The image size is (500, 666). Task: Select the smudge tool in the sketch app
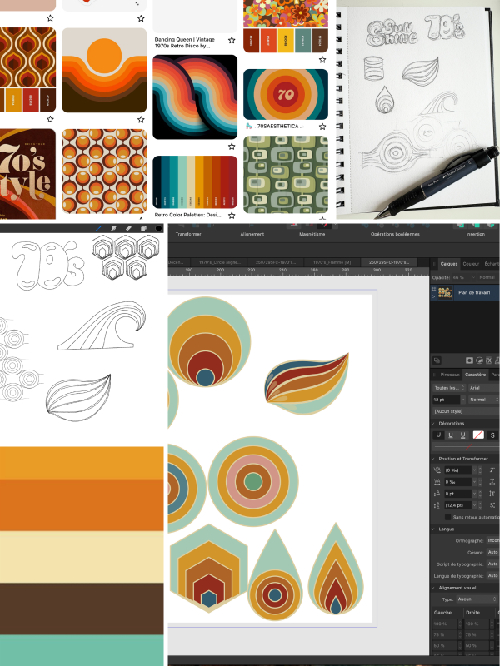click(113, 229)
